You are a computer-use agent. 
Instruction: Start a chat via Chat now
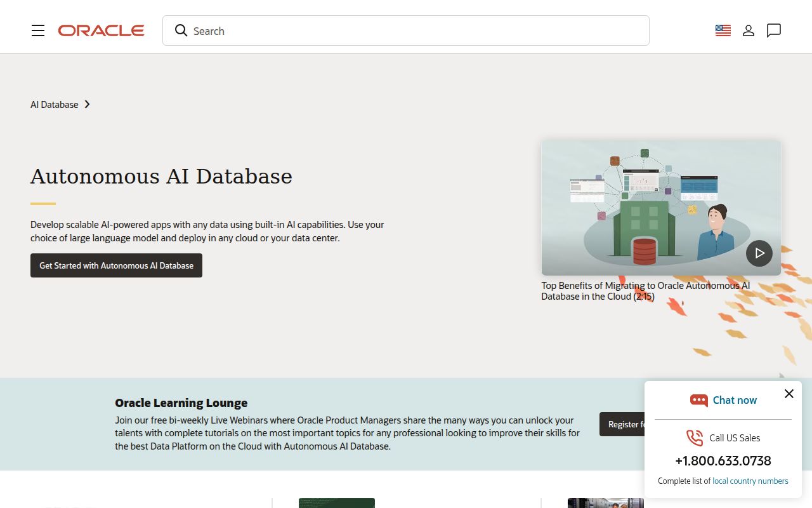click(735, 400)
